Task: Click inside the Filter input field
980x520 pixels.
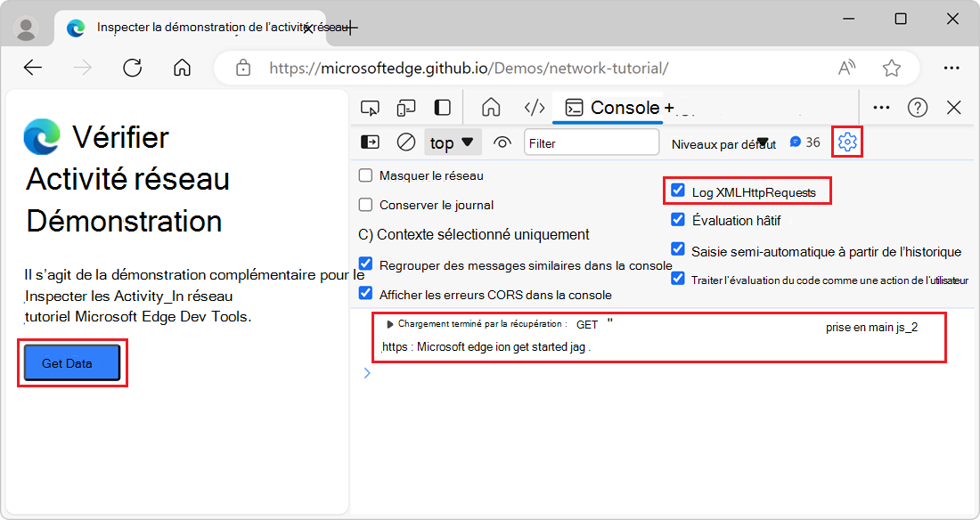Action: 591,142
